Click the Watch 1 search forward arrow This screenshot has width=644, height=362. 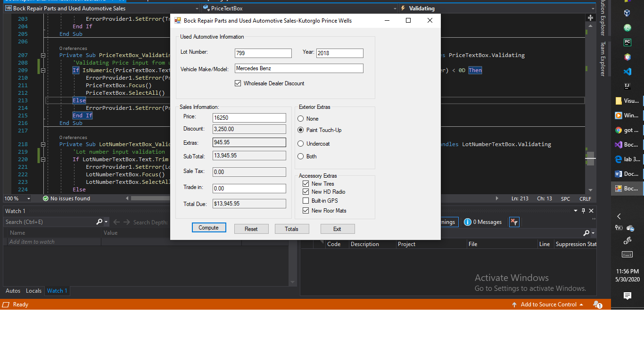click(126, 222)
